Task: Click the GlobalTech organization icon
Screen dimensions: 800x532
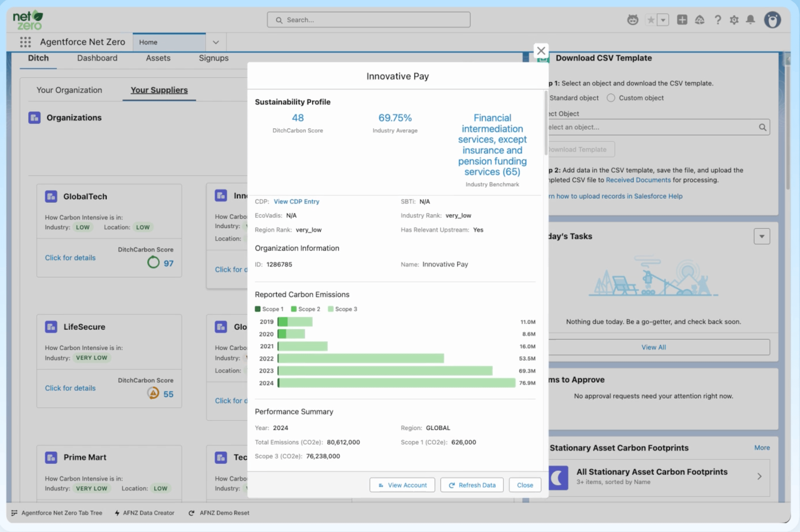Action: coord(51,196)
